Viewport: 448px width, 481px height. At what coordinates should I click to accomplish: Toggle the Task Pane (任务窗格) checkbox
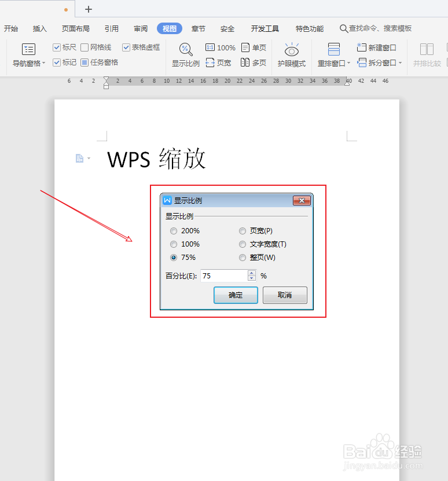[85, 63]
